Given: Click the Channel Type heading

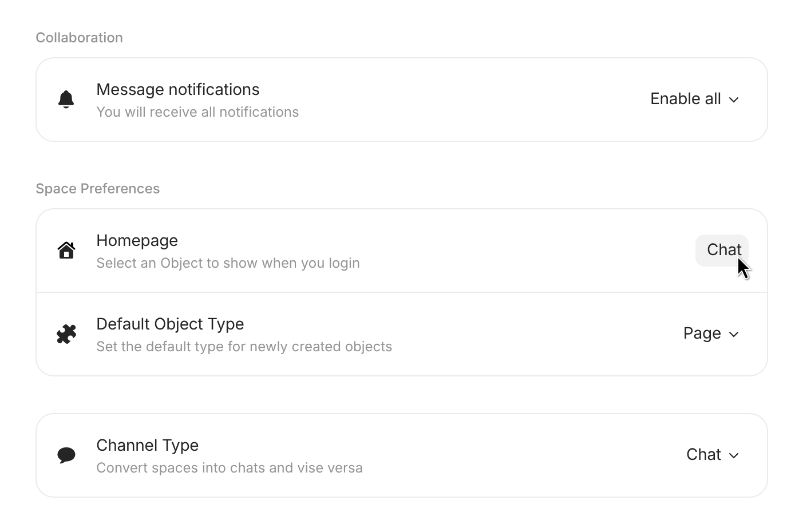Looking at the screenshot, I should tap(147, 446).
